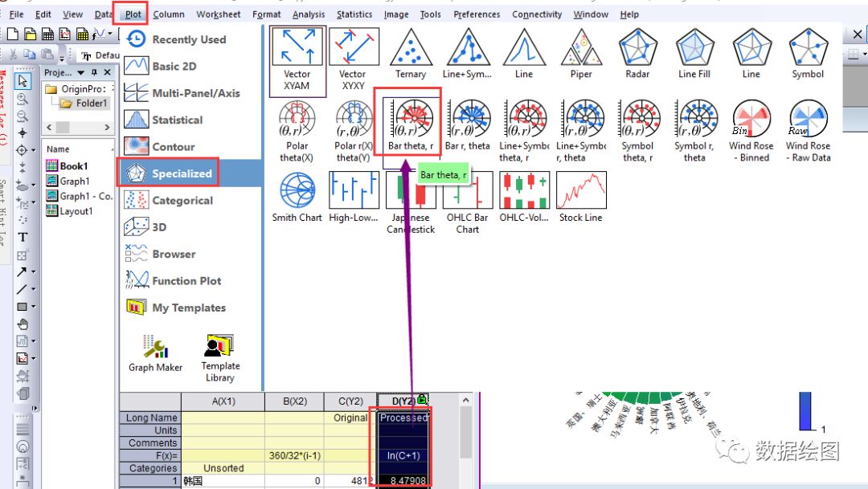Viewport: 868px width, 489px height.
Task: Select Graph1 in the file list
Action: pyautogui.click(x=68, y=181)
